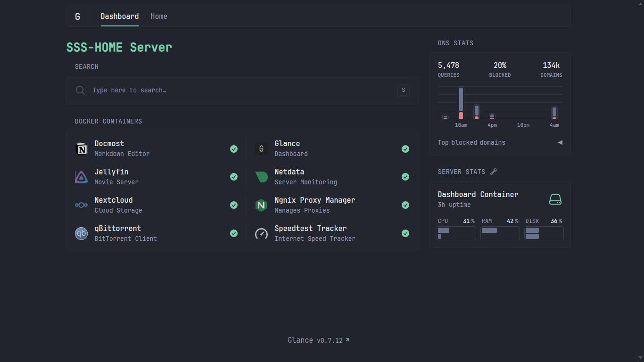Switch to the Dashboard tab
Screen dimensions: 644x362
tap(120, 16)
